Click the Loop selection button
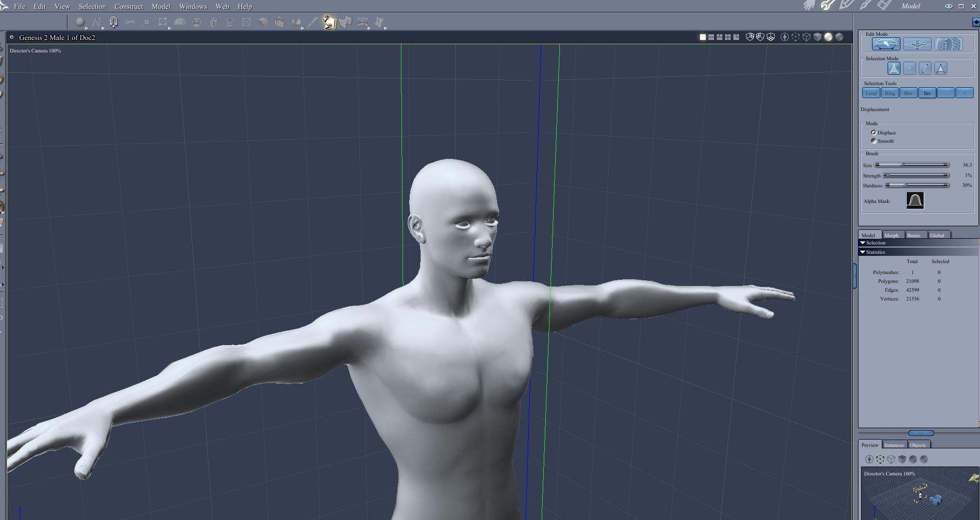The image size is (980, 520). coord(871,93)
